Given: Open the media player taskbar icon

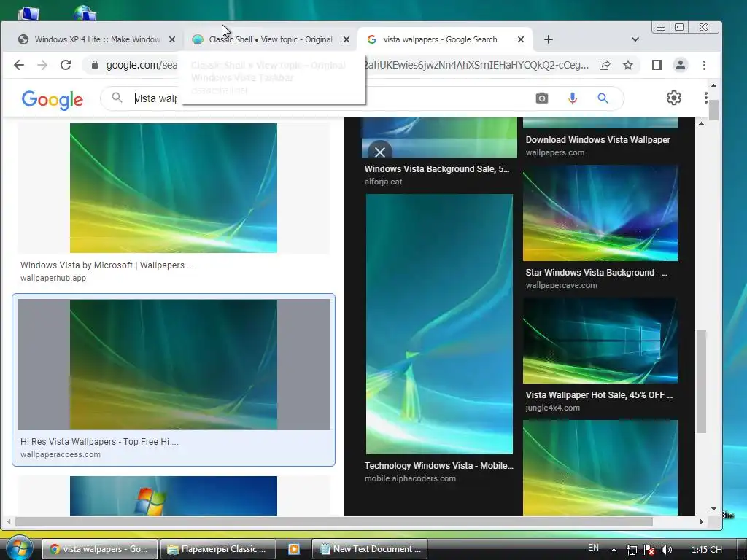Looking at the screenshot, I should coord(294,549).
